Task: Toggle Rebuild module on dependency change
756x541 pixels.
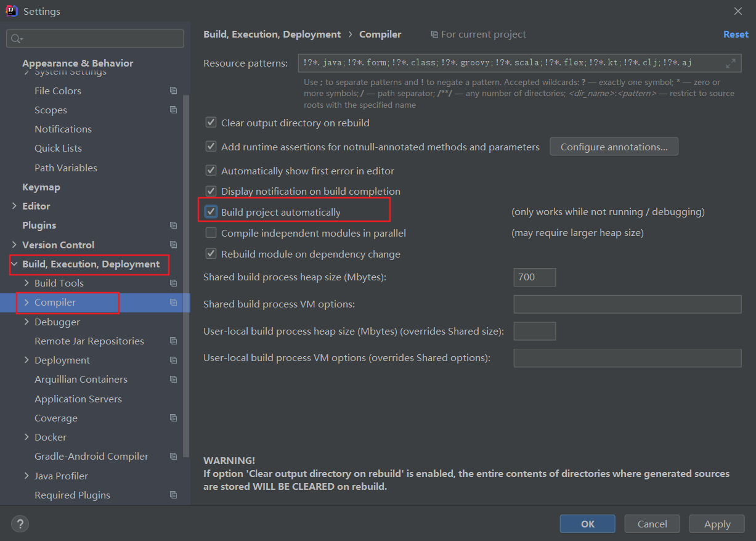Action: click(211, 254)
